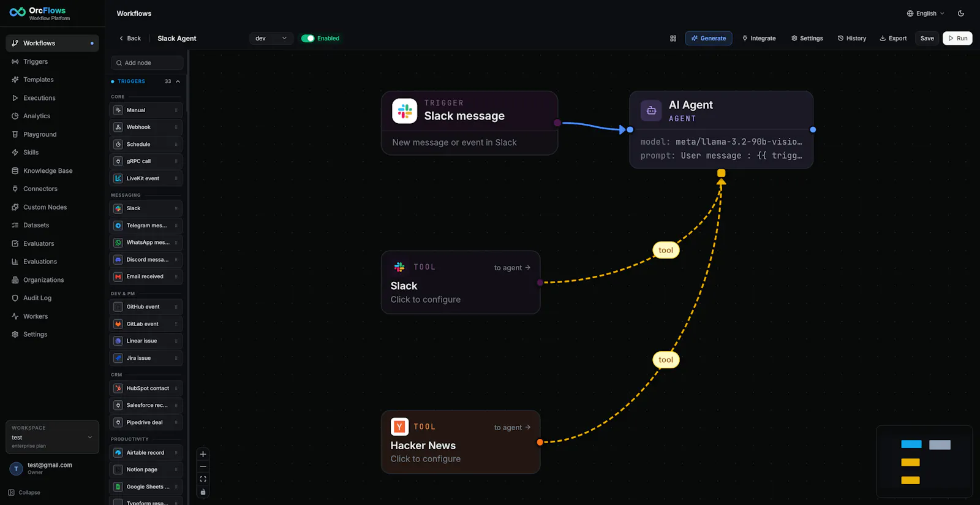Viewport: 980px width, 505px height.
Task: Select the Salesforce record trigger
Action: tap(146, 405)
